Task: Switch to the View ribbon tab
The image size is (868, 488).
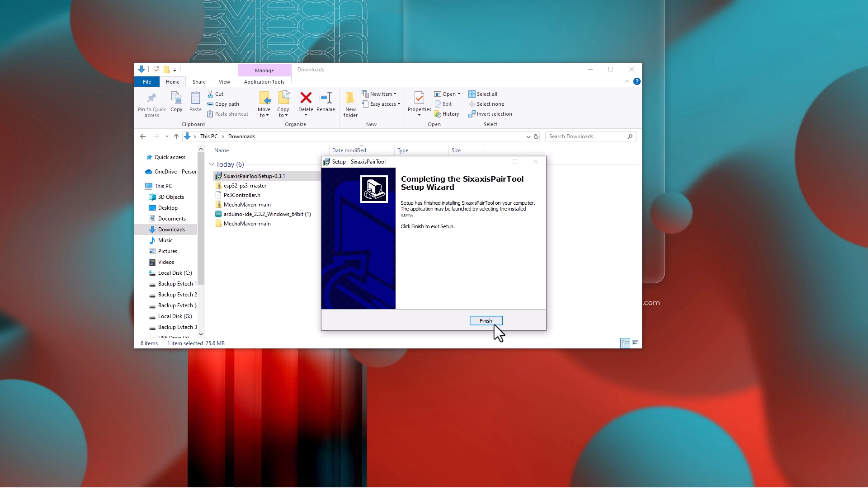Action: (x=224, y=82)
